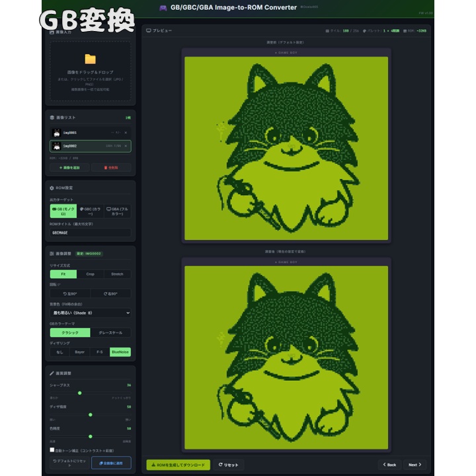This screenshot has height=476, width=476.
Task: Click the green add-image button
Action: tap(69, 167)
